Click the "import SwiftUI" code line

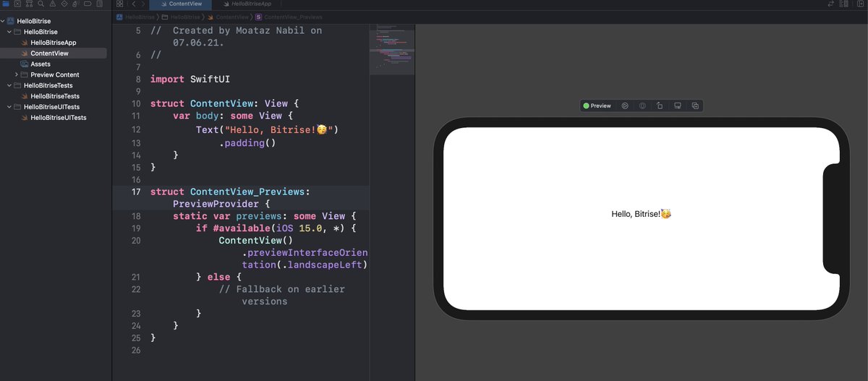(190, 79)
